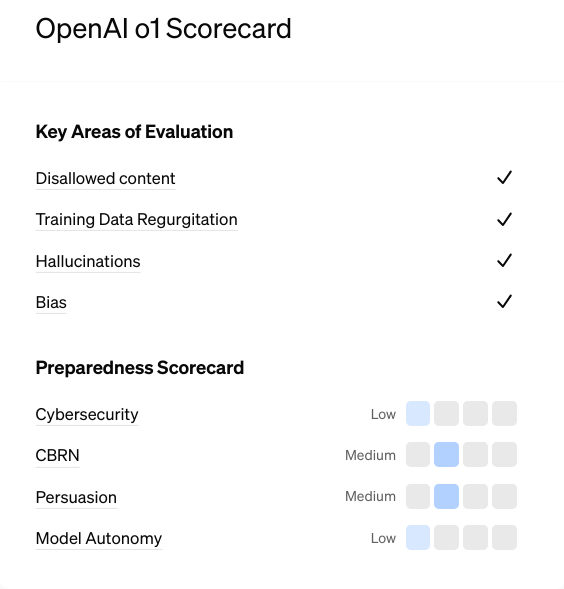Screen dimensions: 564x589
Task: Click the checkmark beside Disallowed content
Action: pos(504,178)
